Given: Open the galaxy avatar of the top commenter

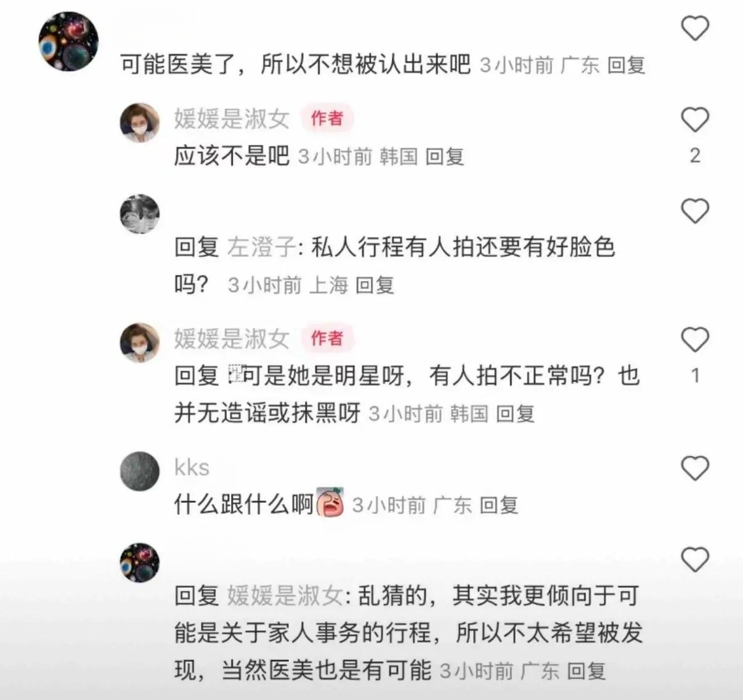Looking at the screenshot, I should (x=68, y=41).
